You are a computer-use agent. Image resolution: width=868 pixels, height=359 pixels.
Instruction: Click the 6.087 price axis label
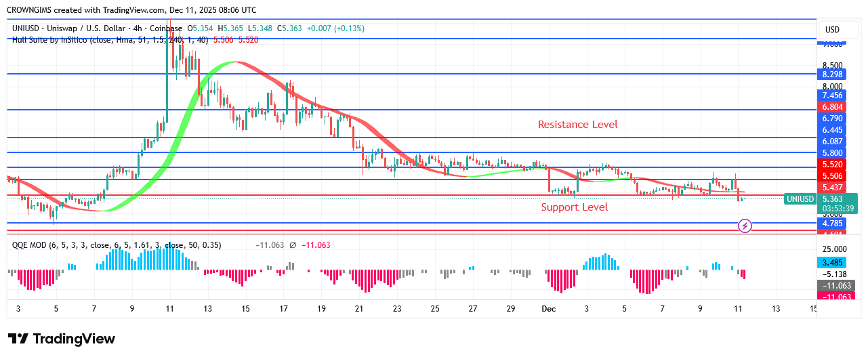pyautogui.click(x=832, y=142)
